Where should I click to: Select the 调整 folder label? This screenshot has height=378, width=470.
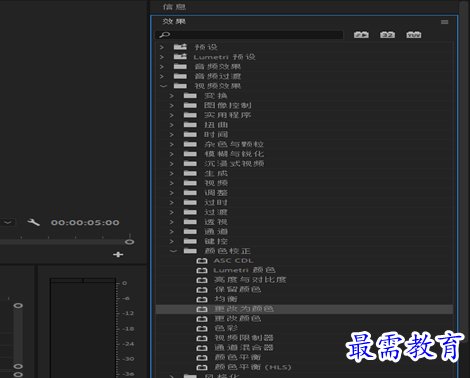tap(216, 193)
